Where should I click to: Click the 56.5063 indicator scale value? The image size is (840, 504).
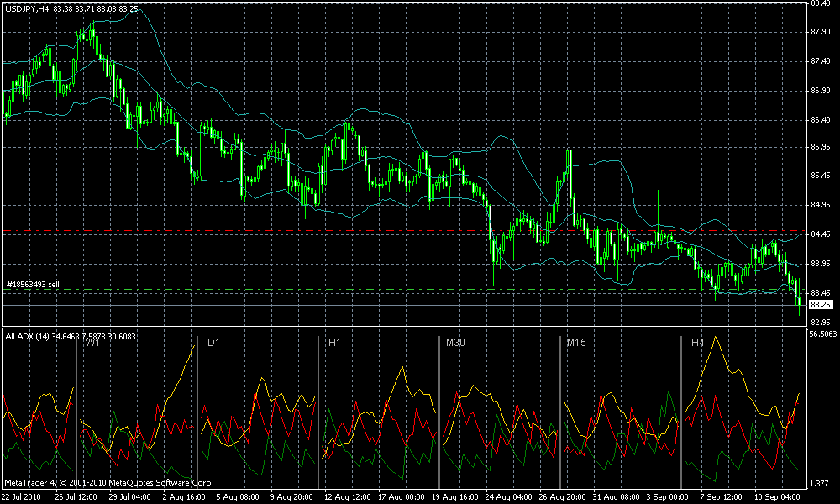click(823, 333)
